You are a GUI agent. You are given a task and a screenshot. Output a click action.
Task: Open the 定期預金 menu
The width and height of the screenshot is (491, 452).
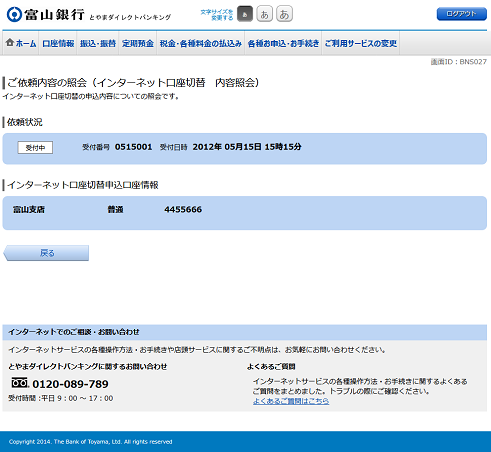[138, 43]
